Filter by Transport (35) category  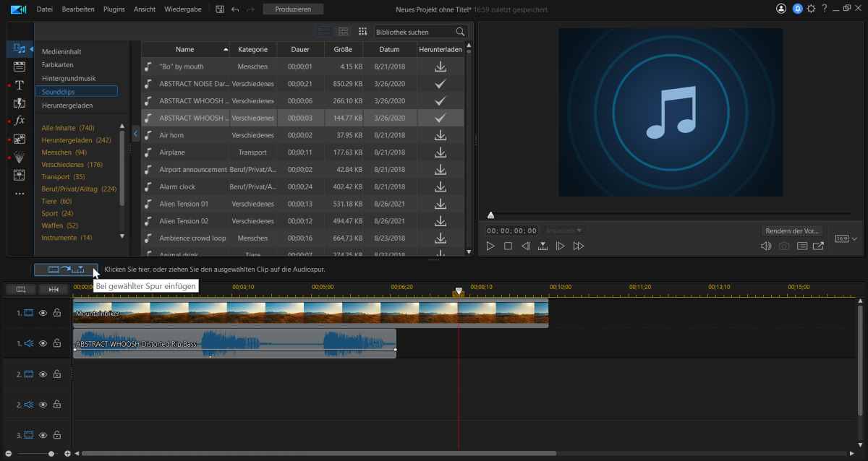(64, 177)
